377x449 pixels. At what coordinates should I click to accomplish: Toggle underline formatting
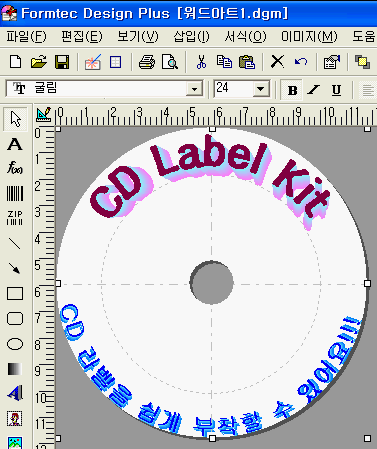tap(336, 90)
